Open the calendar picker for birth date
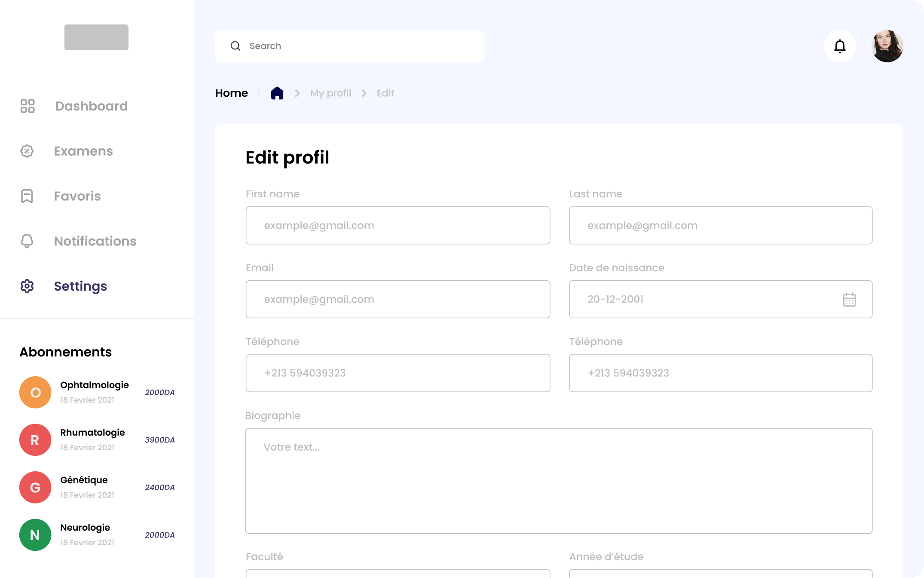924x578 pixels. [849, 299]
